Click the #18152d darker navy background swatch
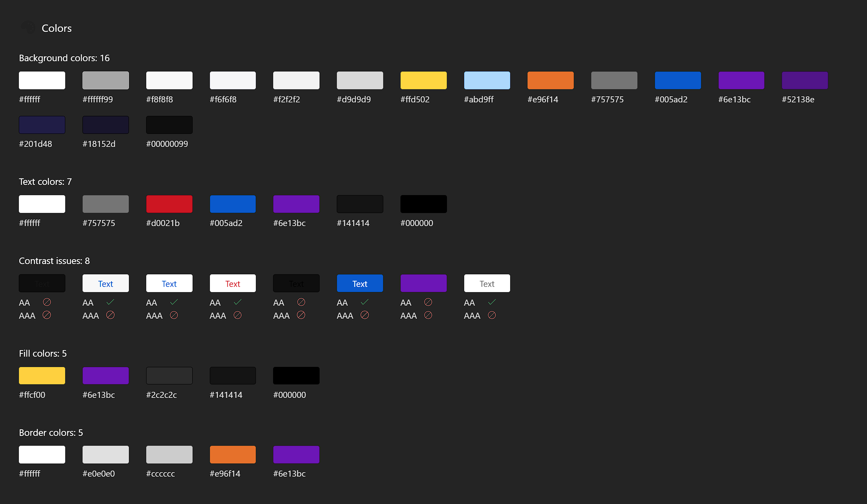The width and height of the screenshot is (867, 504). coord(106,125)
